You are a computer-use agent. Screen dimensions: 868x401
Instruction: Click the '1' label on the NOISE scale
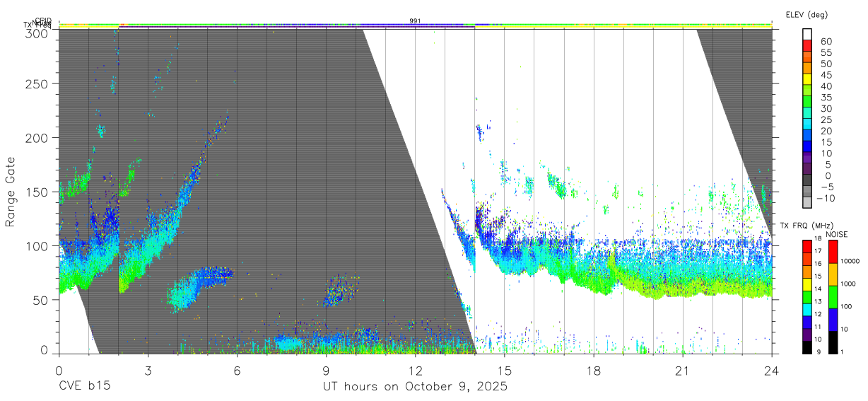click(842, 351)
